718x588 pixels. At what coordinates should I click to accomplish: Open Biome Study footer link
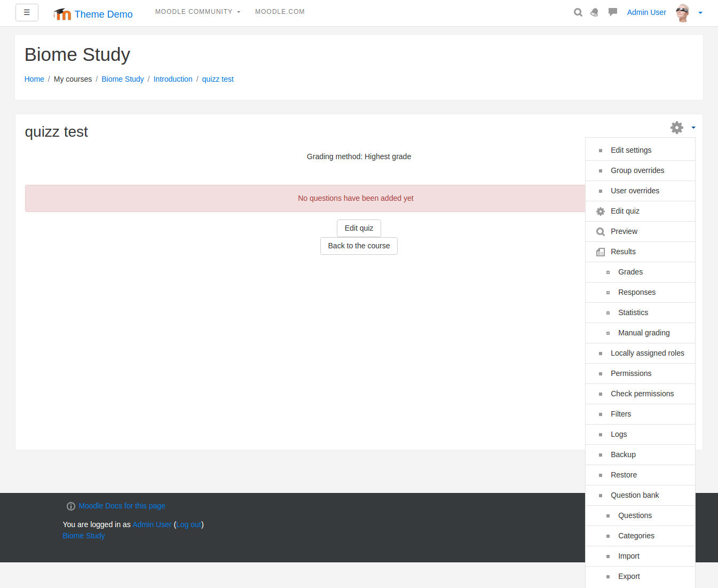coord(84,536)
